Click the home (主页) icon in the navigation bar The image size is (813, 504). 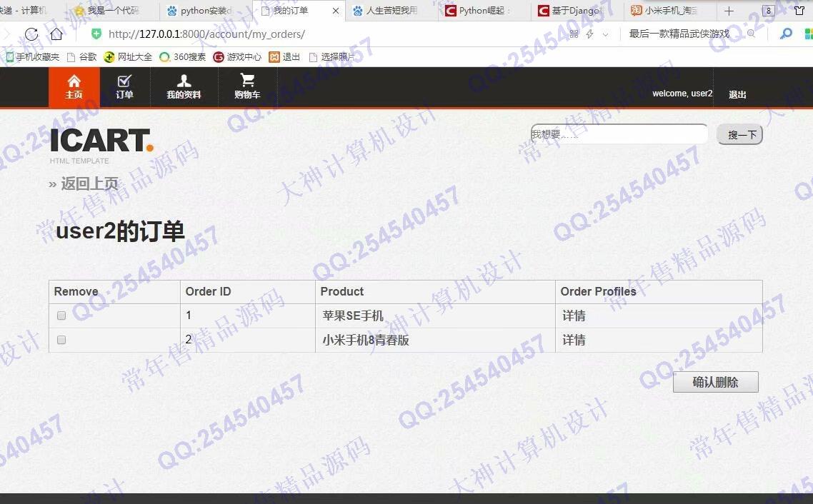(74, 86)
